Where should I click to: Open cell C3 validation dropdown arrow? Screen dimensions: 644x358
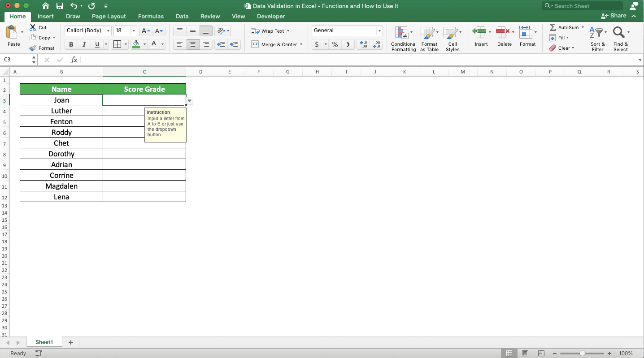[x=190, y=101]
